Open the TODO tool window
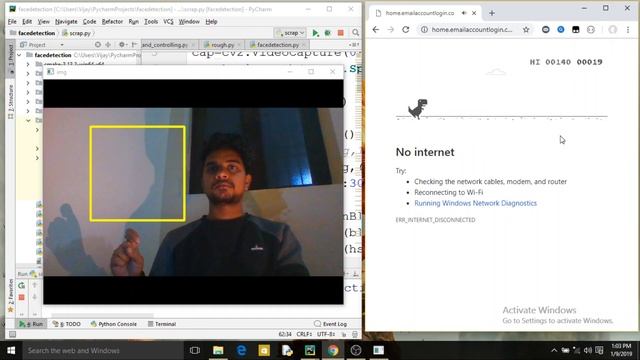 pos(67,324)
